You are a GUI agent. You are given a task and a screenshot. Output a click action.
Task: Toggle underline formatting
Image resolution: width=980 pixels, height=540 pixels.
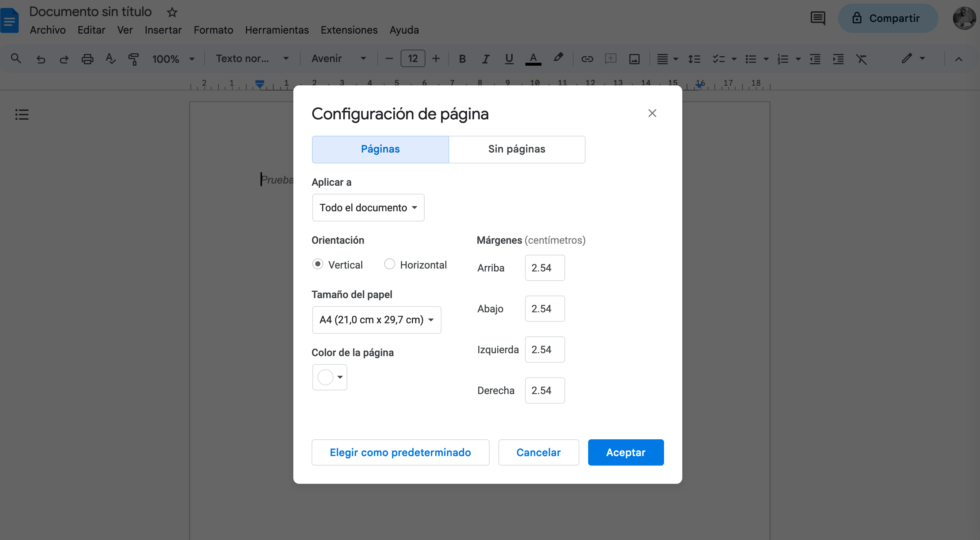tap(509, 59)
